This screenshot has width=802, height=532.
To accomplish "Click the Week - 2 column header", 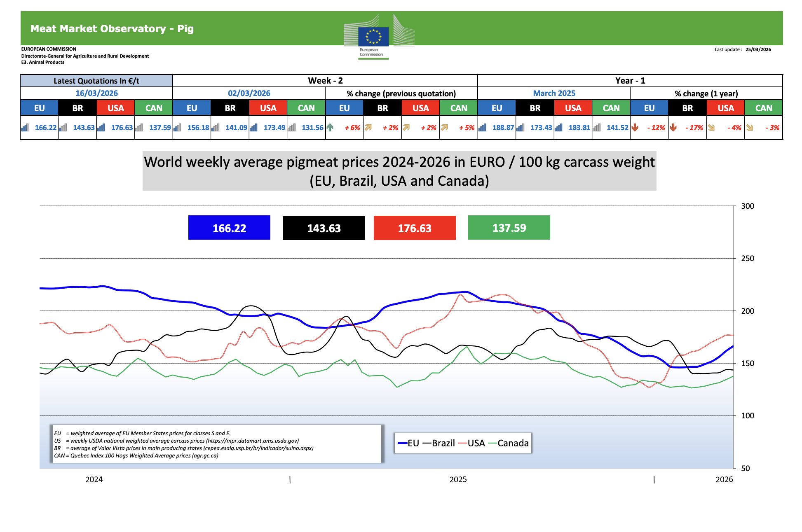I will (x=325, y=81).
